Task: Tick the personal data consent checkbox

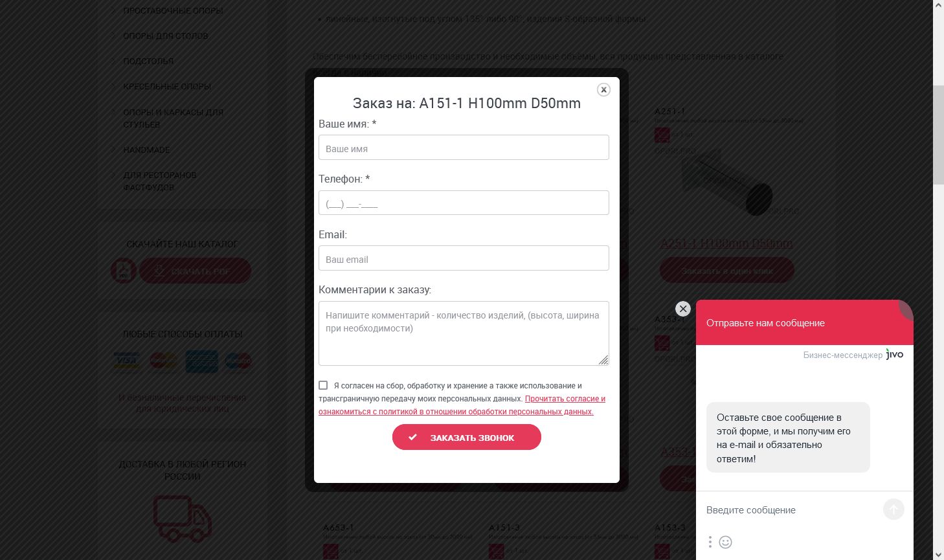Action: pyautogui.click(x=323, y=385)
